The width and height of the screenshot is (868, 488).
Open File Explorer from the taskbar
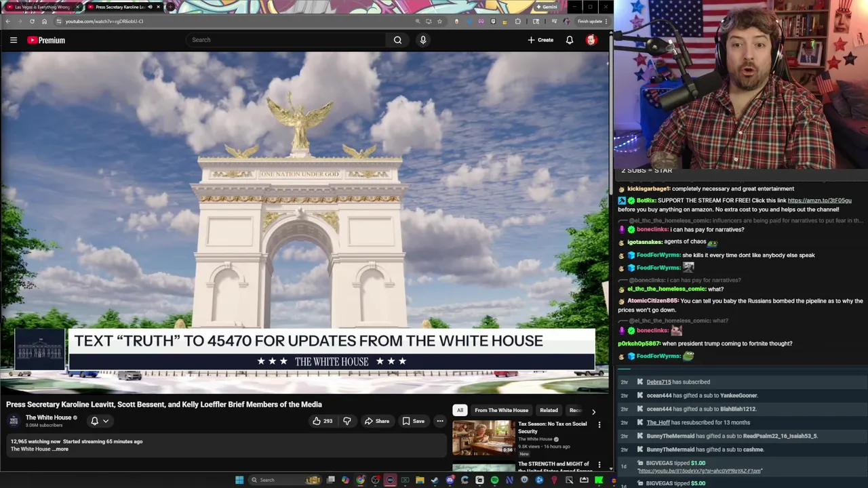tap(420, 480)
